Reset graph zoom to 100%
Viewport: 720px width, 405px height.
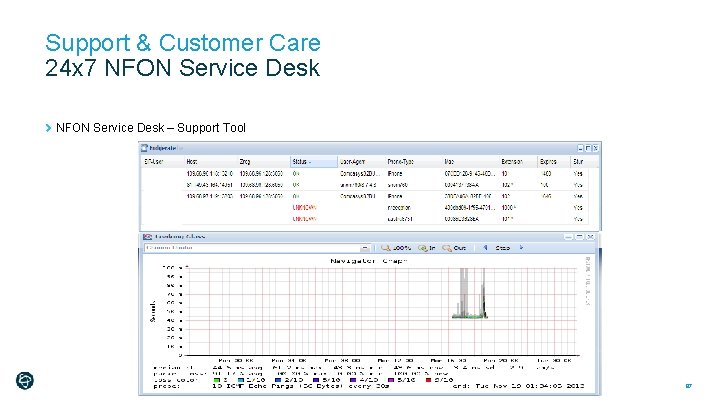coord(396,248)
